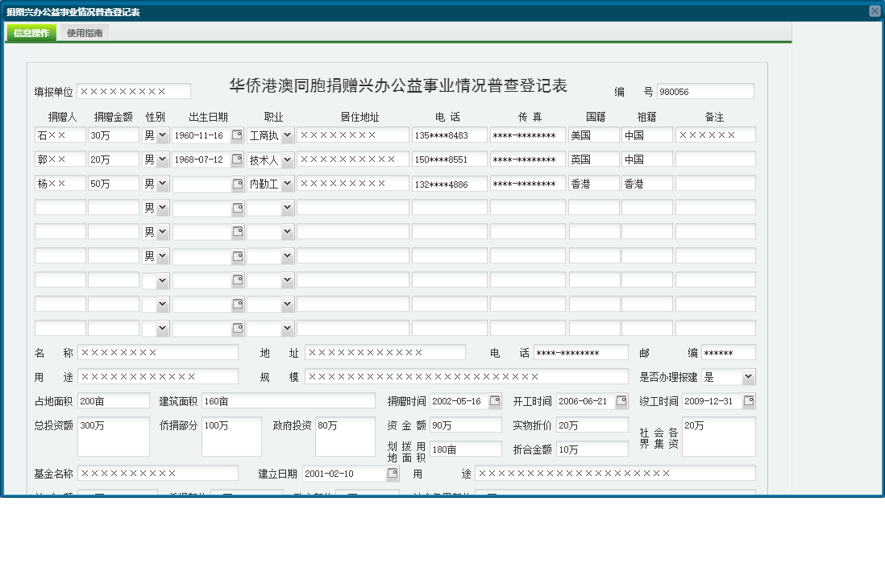
Task: Click the 规模 input field
Action: tap(466, 377)
